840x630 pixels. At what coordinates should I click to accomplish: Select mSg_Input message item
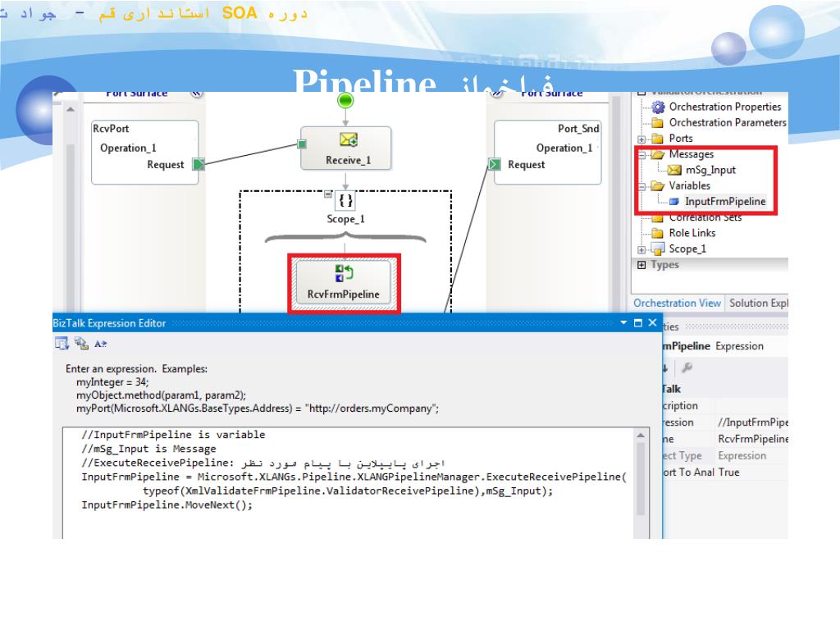[x=710, y=170]
